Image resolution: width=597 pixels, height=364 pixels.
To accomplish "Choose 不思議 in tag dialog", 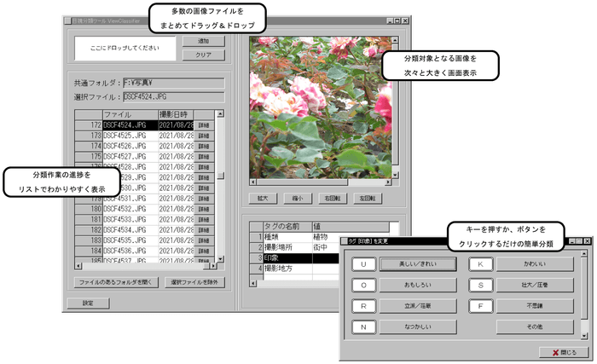I will click(535, 306).
